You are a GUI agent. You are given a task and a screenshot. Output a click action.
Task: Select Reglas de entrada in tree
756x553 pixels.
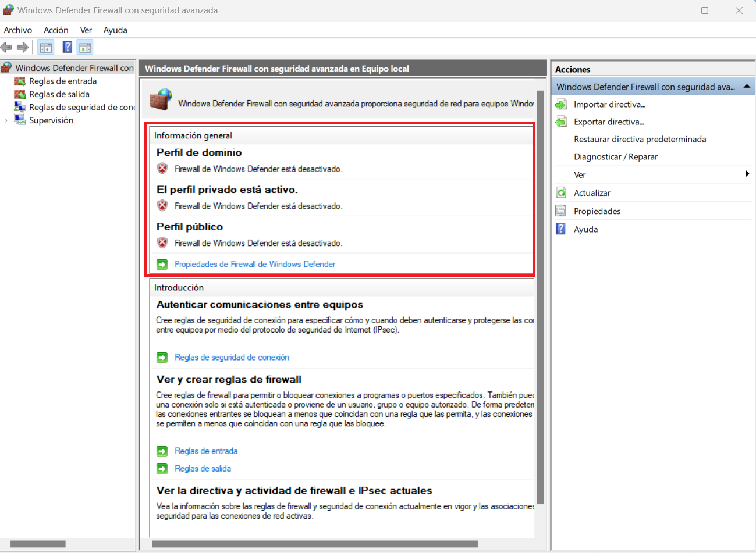[63, 81]
